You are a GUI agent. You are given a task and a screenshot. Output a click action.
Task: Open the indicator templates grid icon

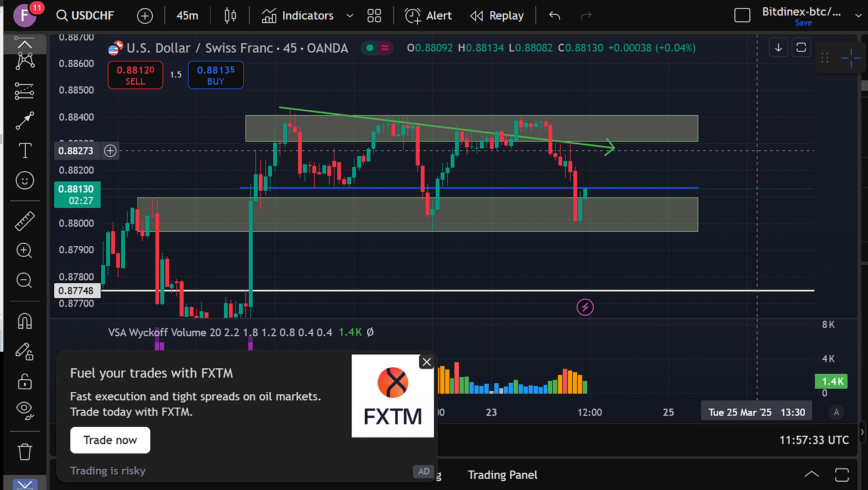tap(374, 15)
